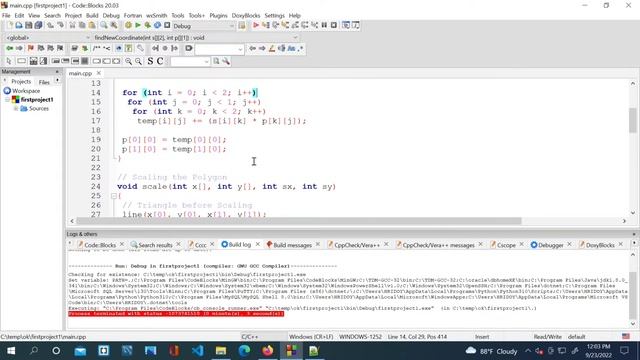Click the Undo toolbar icon
Screen dimensions: 640x360
[50, 25]
